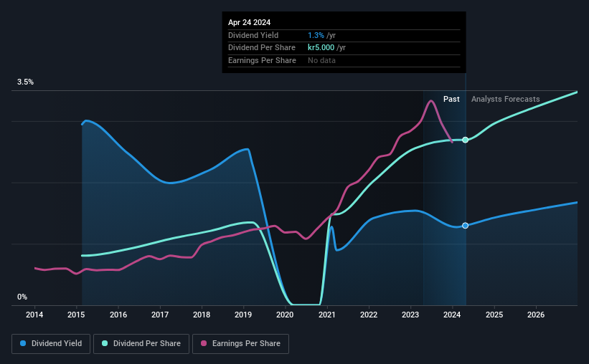Click the 2019 x-axis year label
Image resolution: width=589 pixels, height=364 pixels.
pyautogui.click(x=243, y=315)
